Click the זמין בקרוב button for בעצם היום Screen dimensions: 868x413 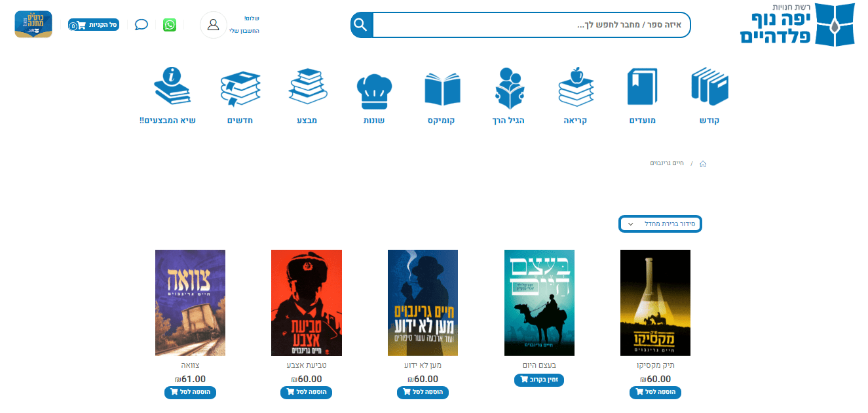[539, 380]
